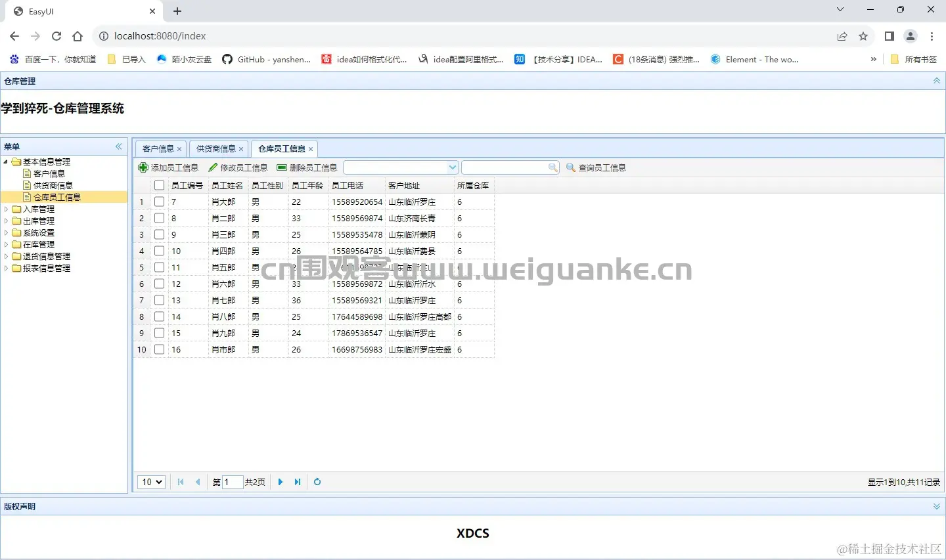
Task: Show more bookmarks chevron
Action: (873, 59)
